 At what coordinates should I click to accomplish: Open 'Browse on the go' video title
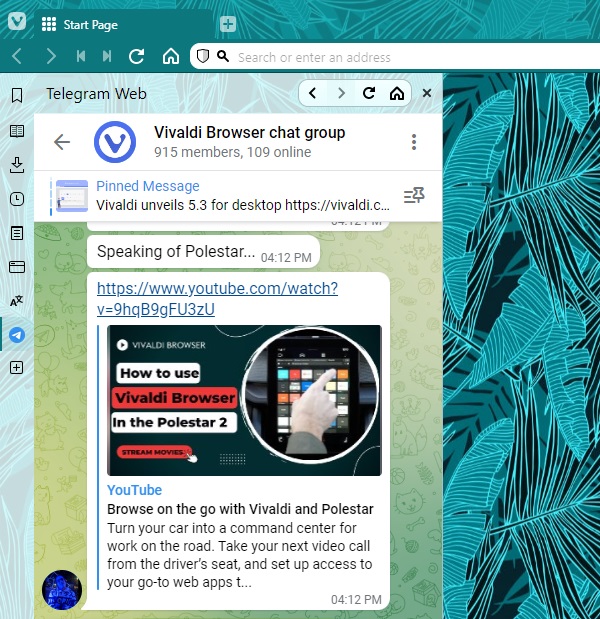click(240, 509)
